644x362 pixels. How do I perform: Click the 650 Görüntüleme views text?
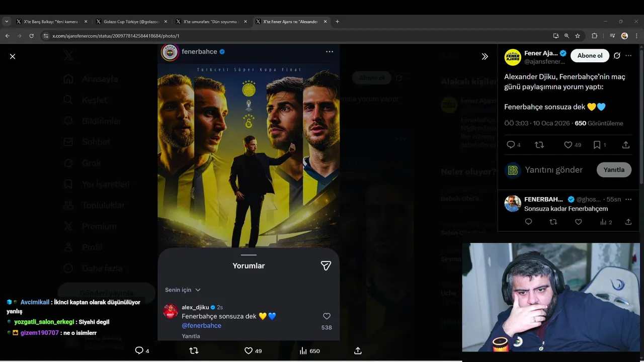coord(599,123)
